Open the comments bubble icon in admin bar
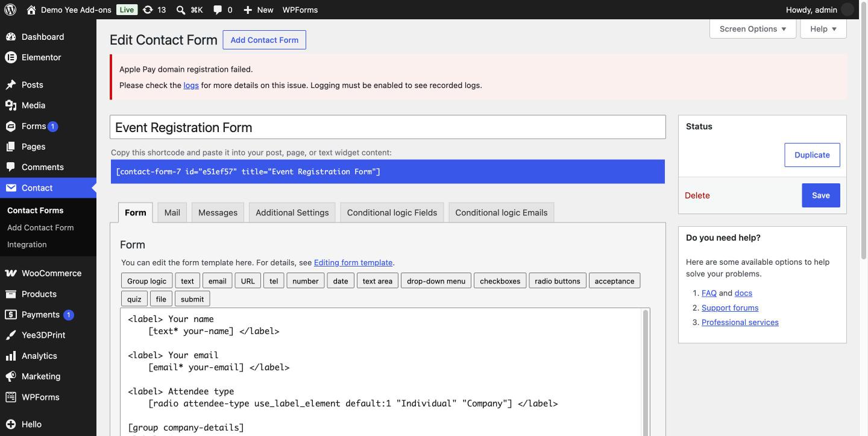 pyautogui.click(x=218, y=10)
